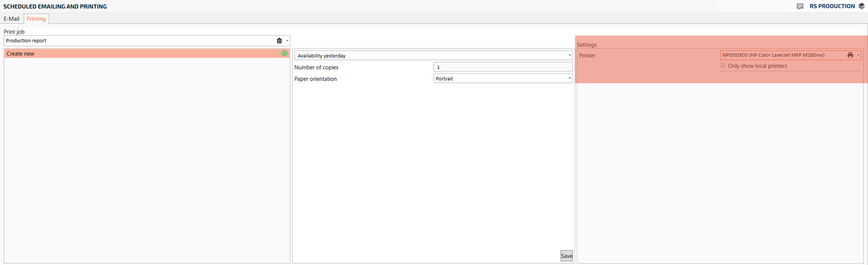Click the chat message icon in header
The height and width of the screenshot is (265, 868).
coord(800,7)
